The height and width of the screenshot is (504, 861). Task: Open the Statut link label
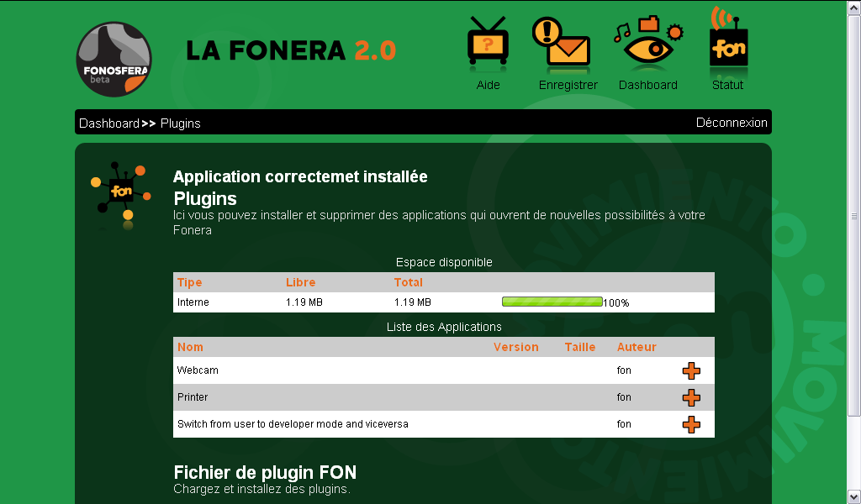[727, 85]
